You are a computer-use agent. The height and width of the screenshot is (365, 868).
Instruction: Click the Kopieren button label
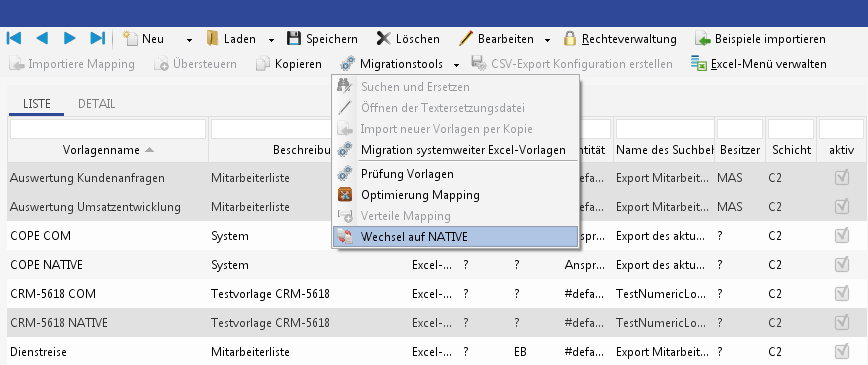[298, 64]
